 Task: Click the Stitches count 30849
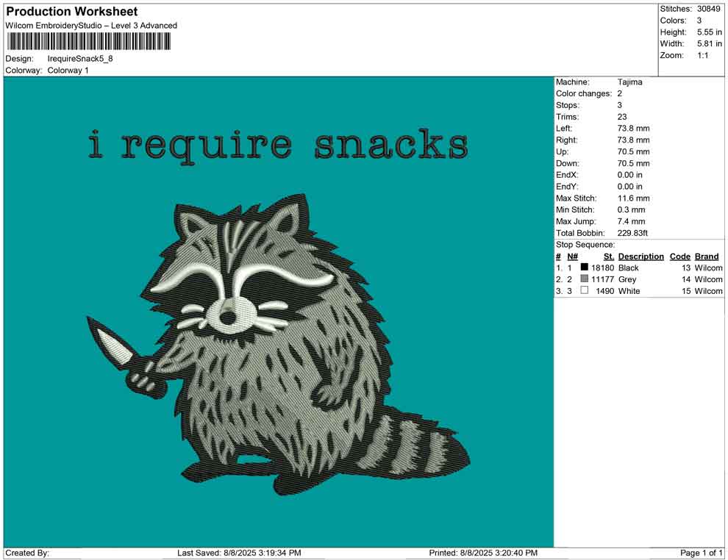click(708, 9)
